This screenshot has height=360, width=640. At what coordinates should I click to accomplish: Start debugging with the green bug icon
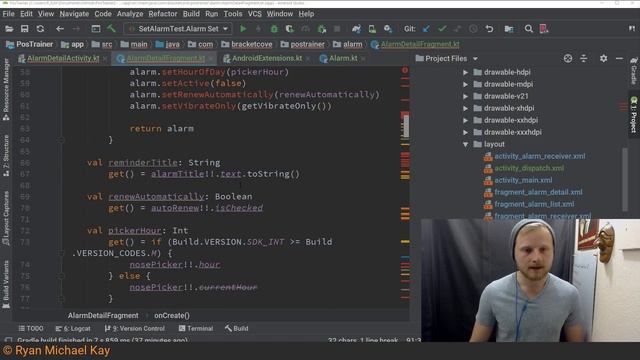pyautogui.click(x=274, y=29)
